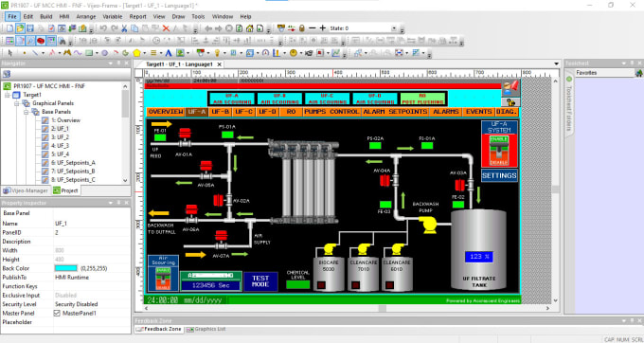Click the Cut scissors icon
644x343 pixels.
[x=124, y=28]
